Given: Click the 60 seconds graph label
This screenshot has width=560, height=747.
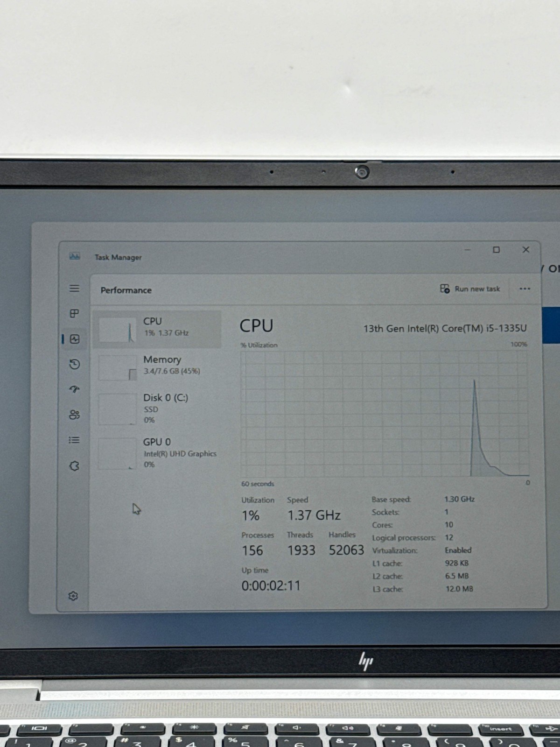Looking at the screenshot, I should [x=258, y=484].
